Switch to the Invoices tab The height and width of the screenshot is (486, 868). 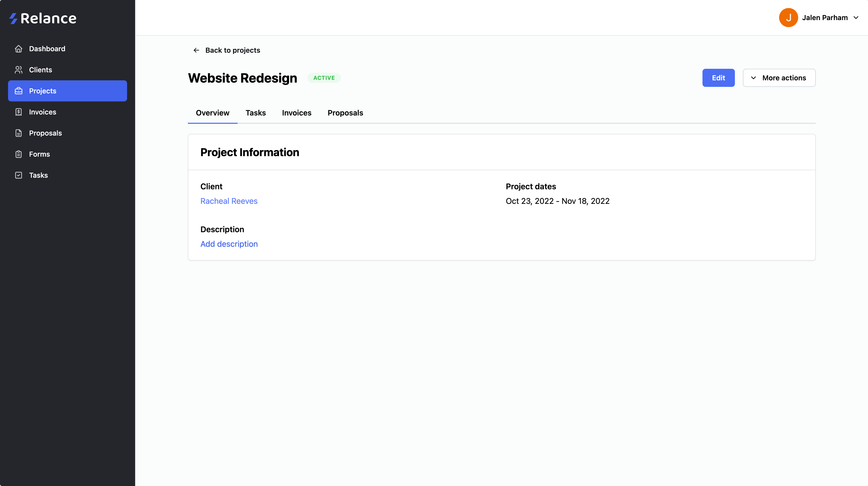point(297,113)
